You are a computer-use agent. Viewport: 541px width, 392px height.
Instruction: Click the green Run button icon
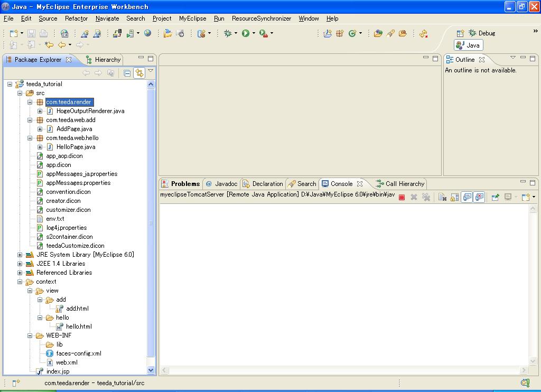tap(246, 33)
